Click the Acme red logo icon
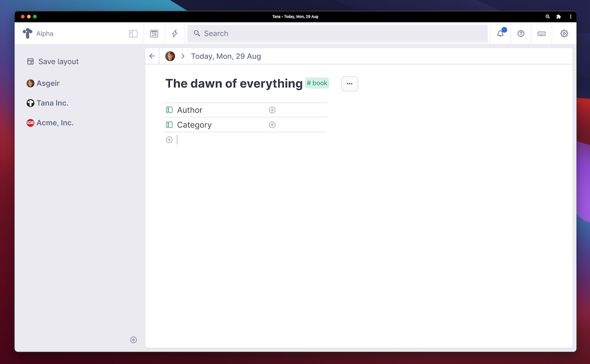This screenshot has height=364, width=590. tap(30, 123)
